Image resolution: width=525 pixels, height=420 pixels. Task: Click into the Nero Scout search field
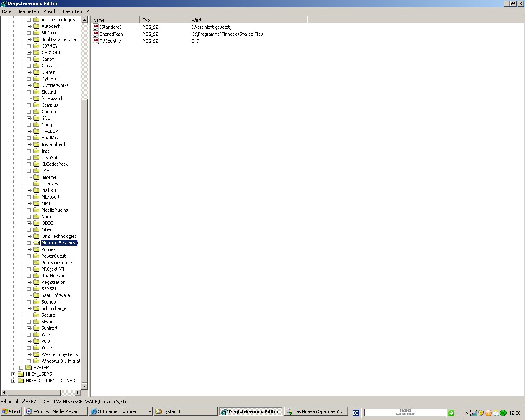(405, 413)
